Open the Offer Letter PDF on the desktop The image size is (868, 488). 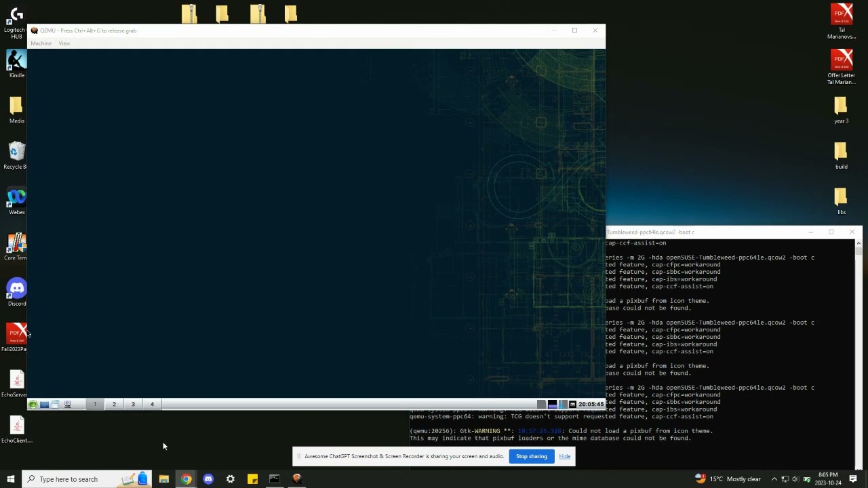[x=842, y=67]
